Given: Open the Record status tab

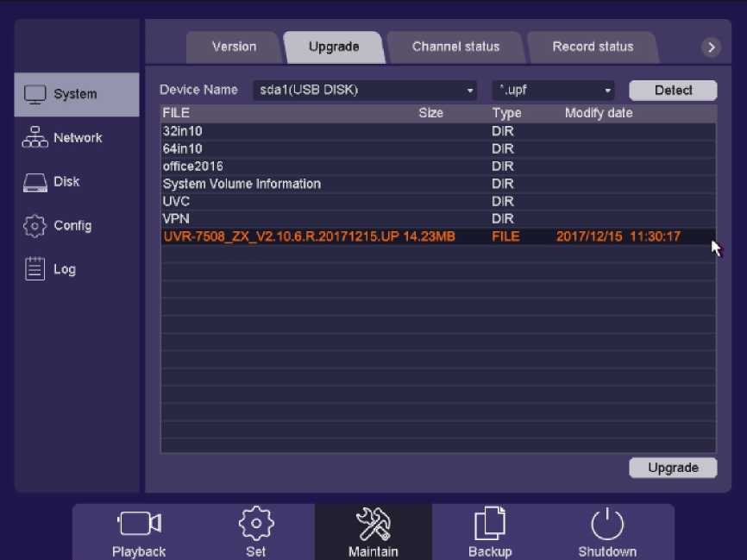Looking at the screenshot, I should 593,47.
